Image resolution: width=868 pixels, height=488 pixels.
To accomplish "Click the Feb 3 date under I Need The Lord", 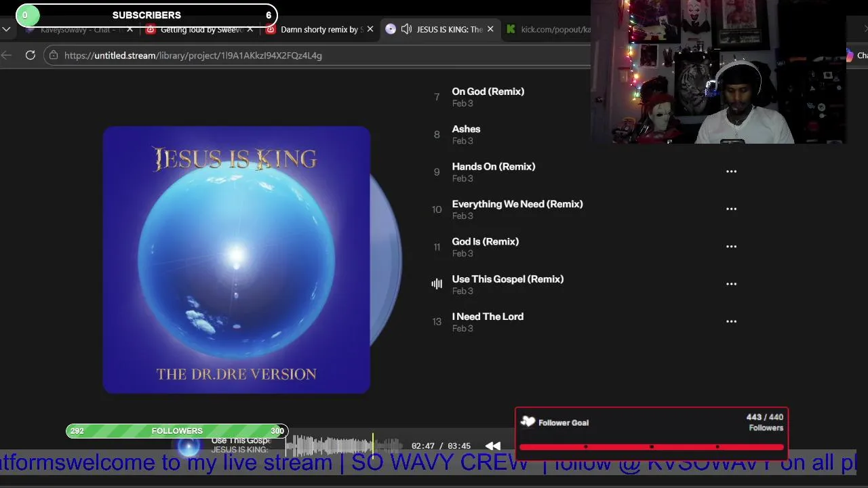I will pos(462,329).
